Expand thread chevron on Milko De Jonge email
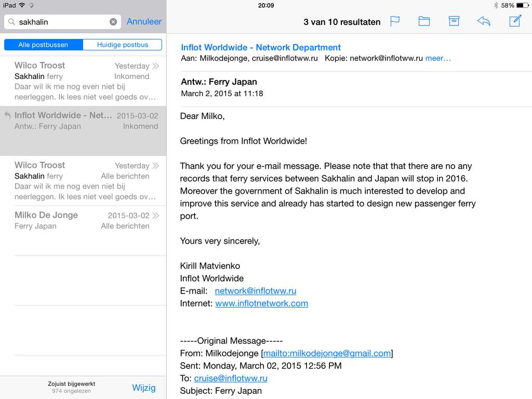 point(156,216)
